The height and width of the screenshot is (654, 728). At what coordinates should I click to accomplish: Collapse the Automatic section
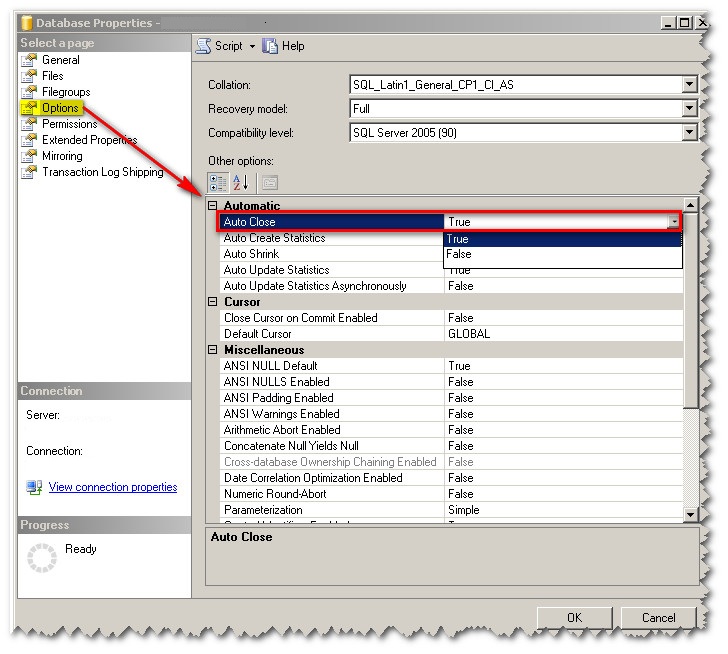[213, 206]
